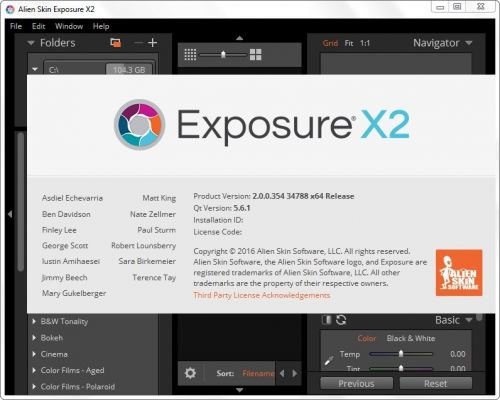Collapse the Folders panel triangle
This screenshot has width=500, height=400.
pos(31,43)
